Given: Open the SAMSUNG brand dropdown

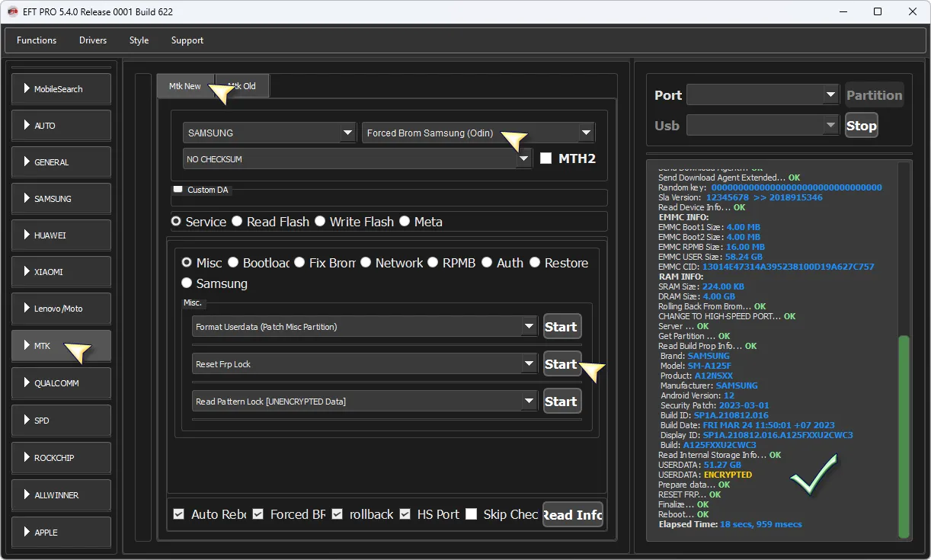Looking at the screenshot, I should (270, 133).
